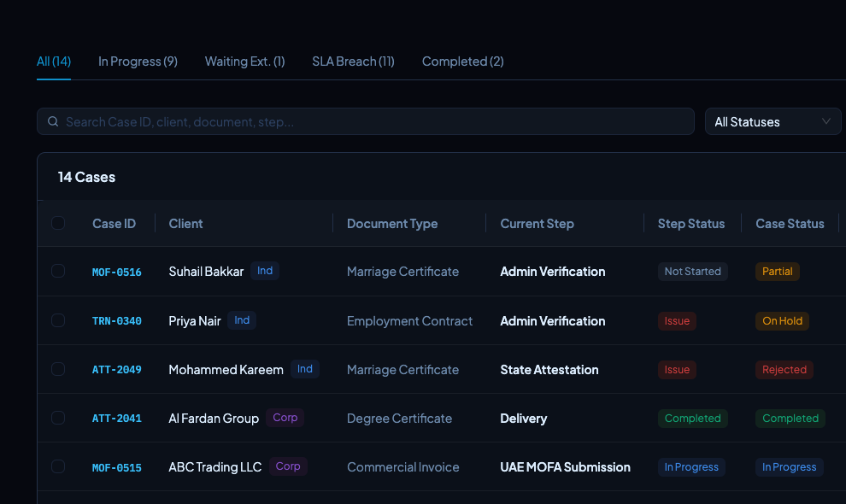
Task: Click Completed step status in ATT-2041 row
Action: click(693, 419)
